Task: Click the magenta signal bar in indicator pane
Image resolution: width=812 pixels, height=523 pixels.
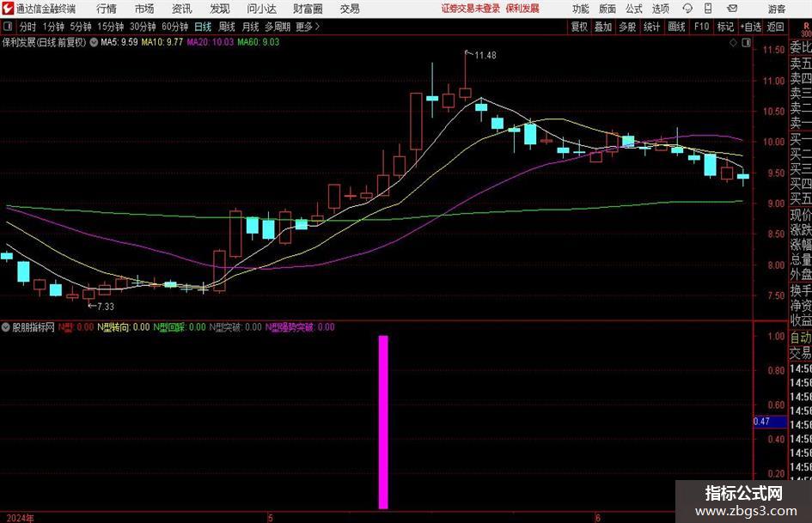Action: [383, 422]
